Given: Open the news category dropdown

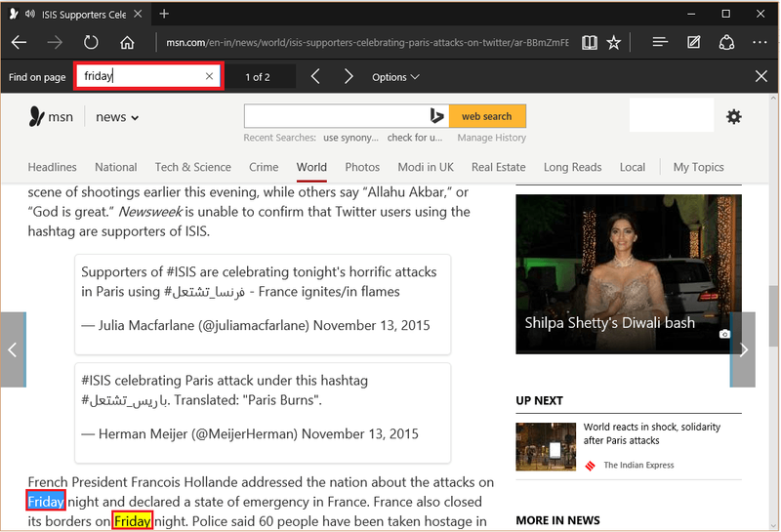Looking at the screenshot, I should pyautogui.click(x=117, y=117).
